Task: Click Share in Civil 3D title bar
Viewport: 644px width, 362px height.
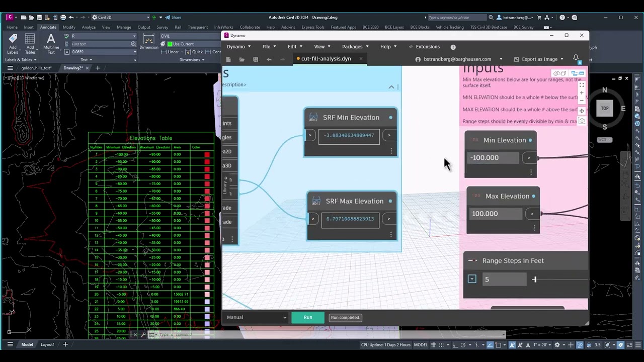Action: pyautogui.click(x=173, y=17)
